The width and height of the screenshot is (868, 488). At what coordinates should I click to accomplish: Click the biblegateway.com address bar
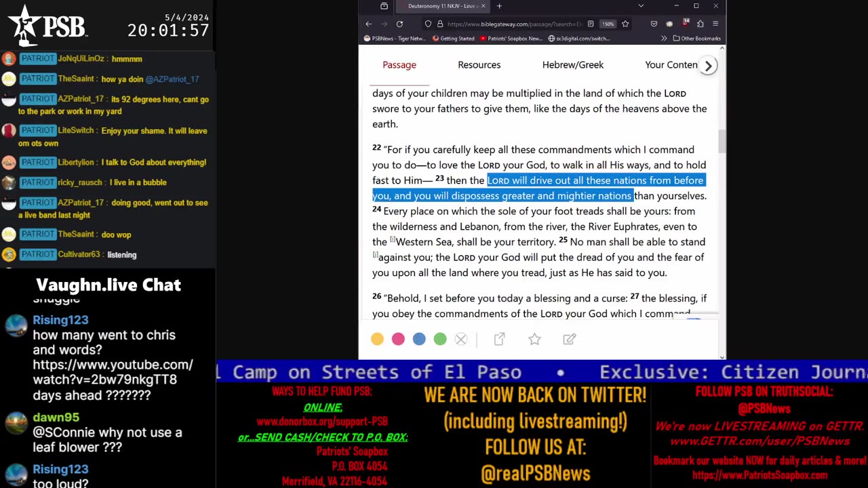pos(514,24)
